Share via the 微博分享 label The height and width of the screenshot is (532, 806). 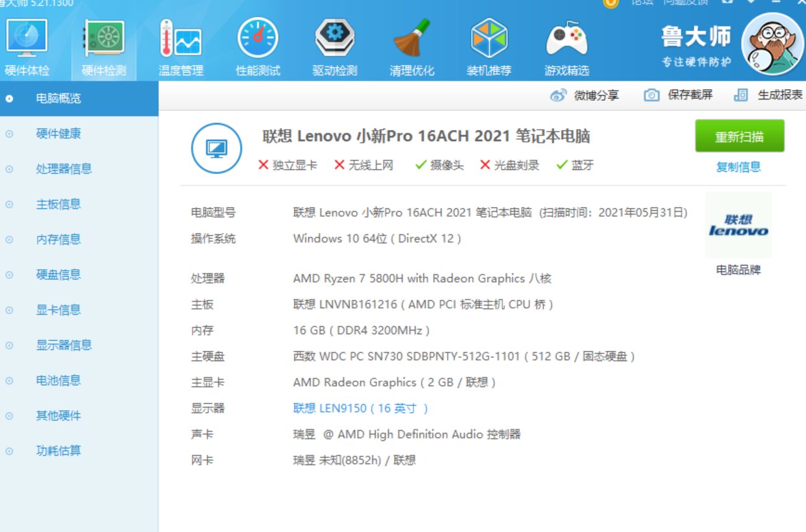(596, 95)
